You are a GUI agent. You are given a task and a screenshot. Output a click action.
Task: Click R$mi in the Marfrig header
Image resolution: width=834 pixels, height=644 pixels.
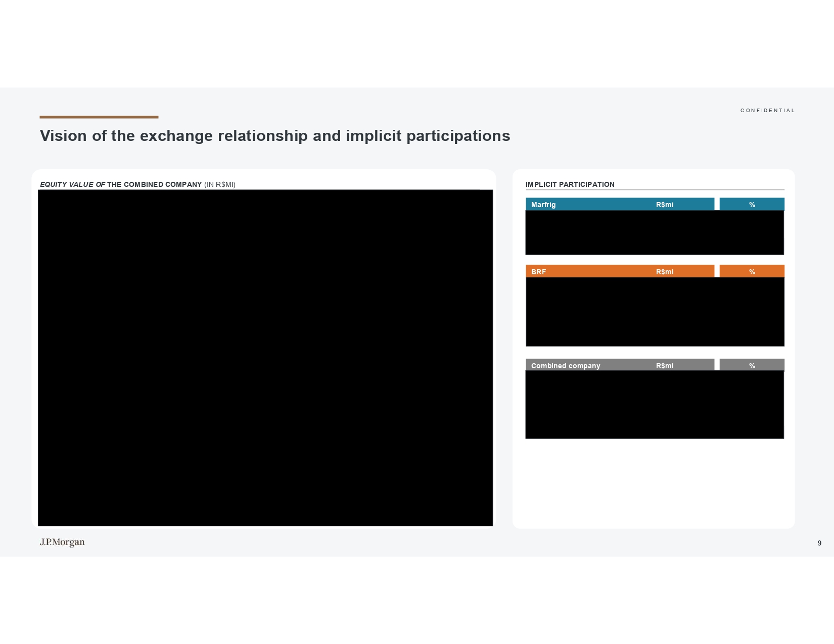point(665,205)
